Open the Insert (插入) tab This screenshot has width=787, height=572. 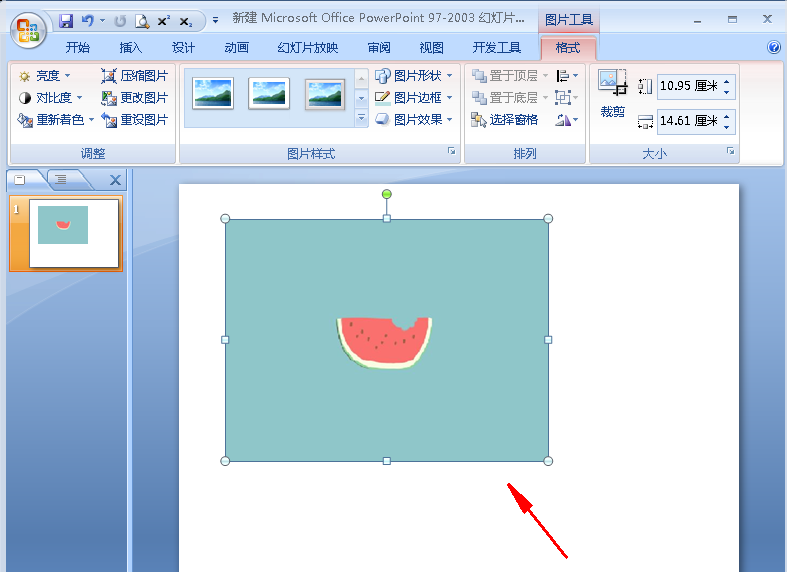130,48
